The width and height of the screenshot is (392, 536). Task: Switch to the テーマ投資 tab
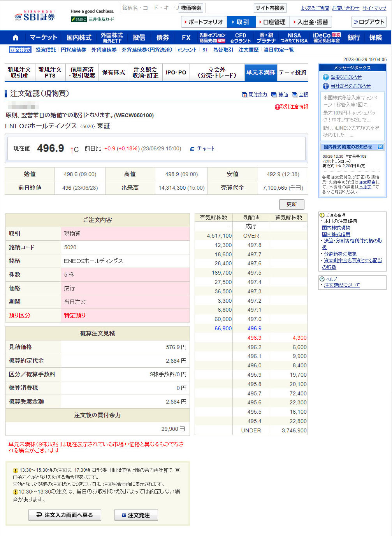292,72
